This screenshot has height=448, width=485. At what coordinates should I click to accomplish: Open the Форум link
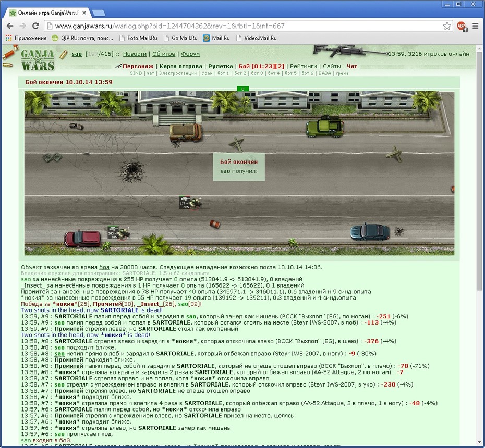click(190, 54)
